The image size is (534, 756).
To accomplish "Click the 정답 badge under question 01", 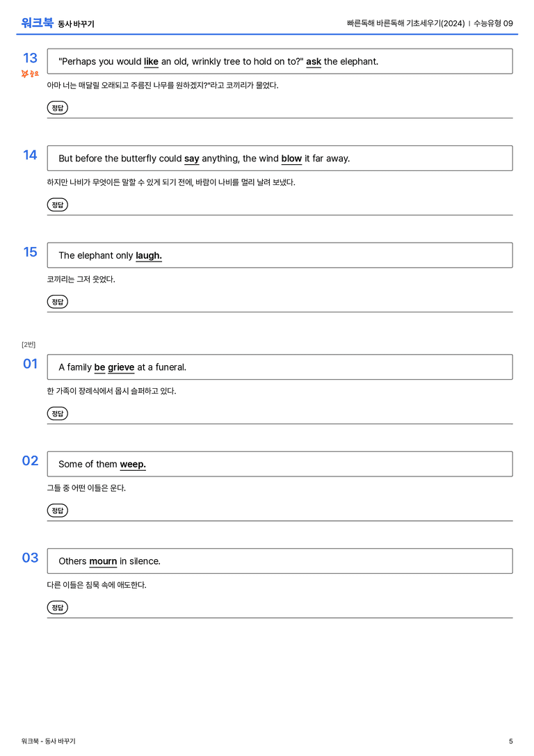I will [57, 413].
